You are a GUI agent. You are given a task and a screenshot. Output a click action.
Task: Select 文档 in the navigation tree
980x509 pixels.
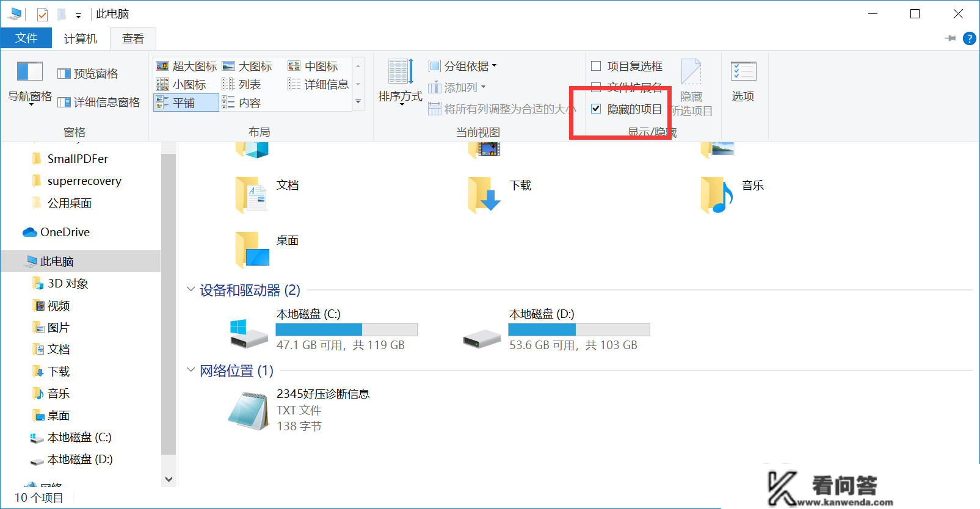(59, 349)
